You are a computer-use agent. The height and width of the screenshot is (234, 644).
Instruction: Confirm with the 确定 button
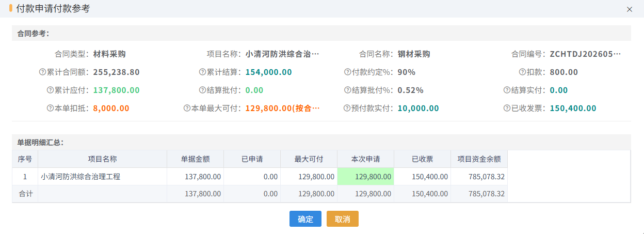(305, 219)
